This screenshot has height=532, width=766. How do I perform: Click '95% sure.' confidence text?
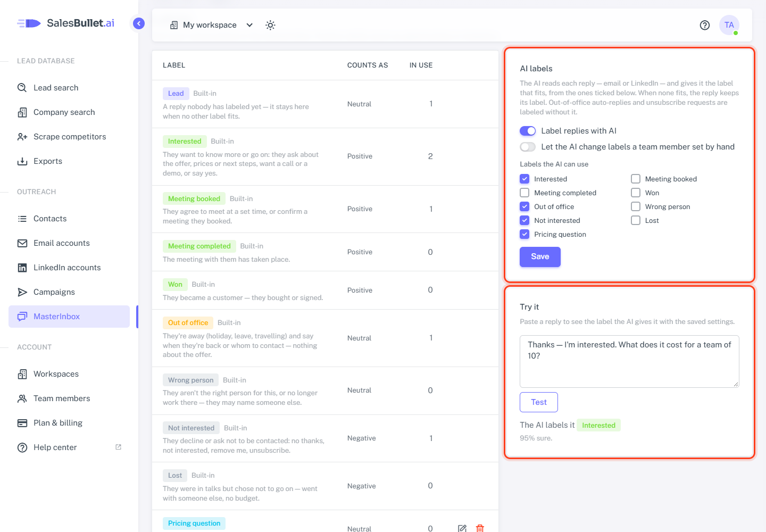pyautogui.click(x=536, y=438)
